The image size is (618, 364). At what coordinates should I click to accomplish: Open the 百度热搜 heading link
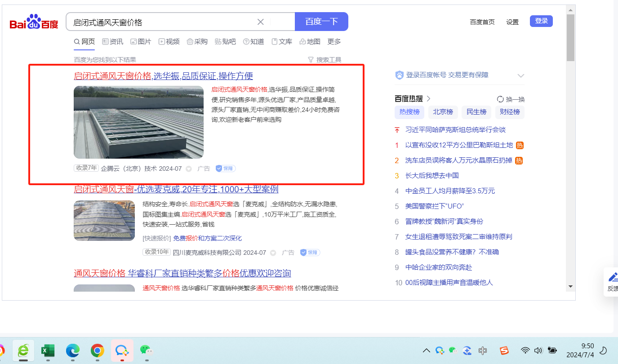click(413, 99)
